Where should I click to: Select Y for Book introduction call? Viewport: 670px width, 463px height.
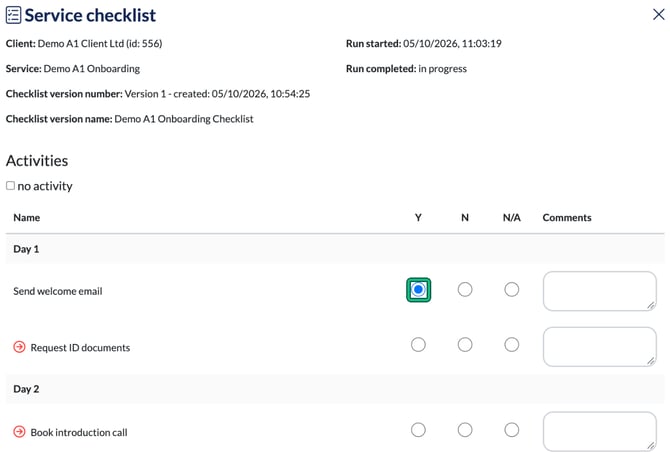pyautogui.click(x=418, y=430)
